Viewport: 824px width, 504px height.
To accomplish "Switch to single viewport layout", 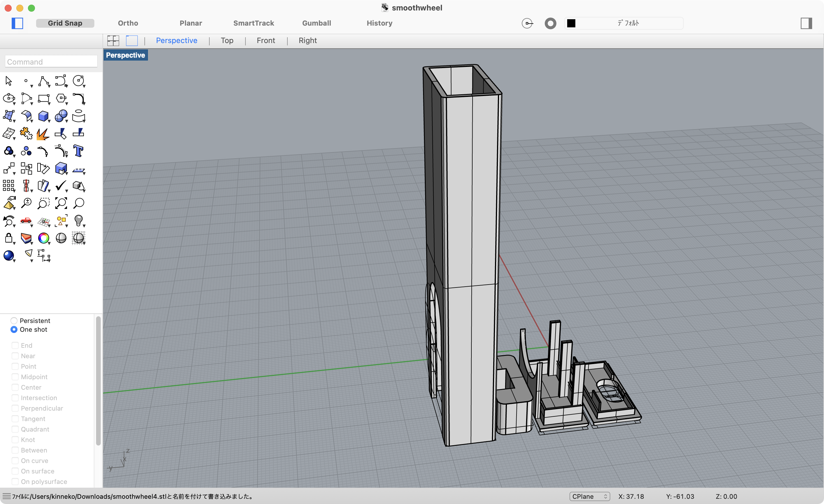I will (132, 40).
